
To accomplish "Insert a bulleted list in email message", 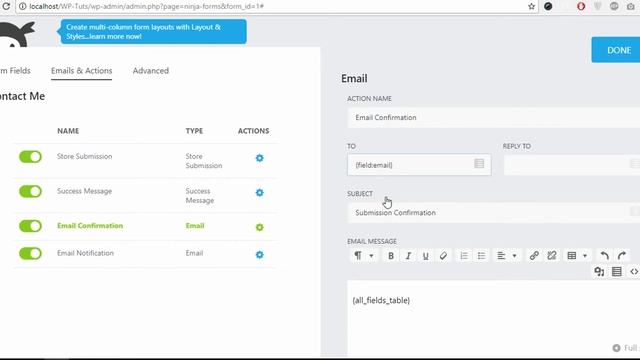I will coord(482,256).
